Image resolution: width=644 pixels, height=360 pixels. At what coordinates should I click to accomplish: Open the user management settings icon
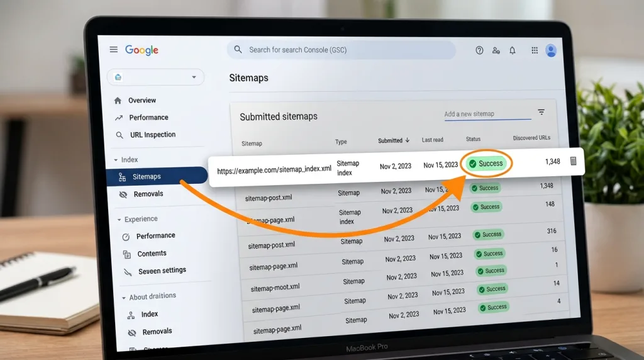click(496, 50)
